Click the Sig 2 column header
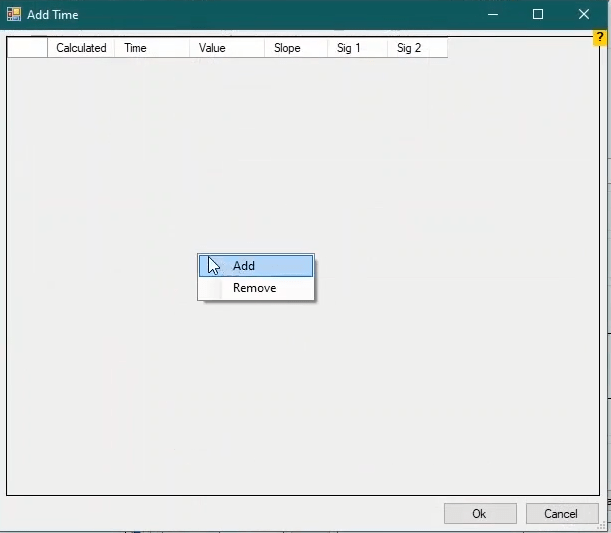This screenshot has height=533, width=611. click(x=416, y=48)
